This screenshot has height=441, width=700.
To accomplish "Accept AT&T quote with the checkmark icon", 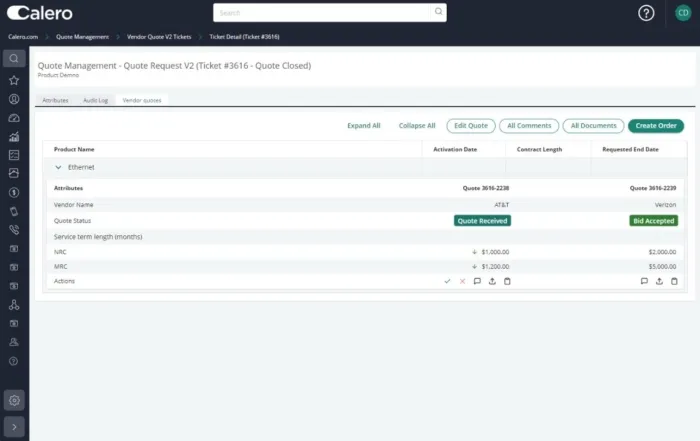I will (447, 281).
